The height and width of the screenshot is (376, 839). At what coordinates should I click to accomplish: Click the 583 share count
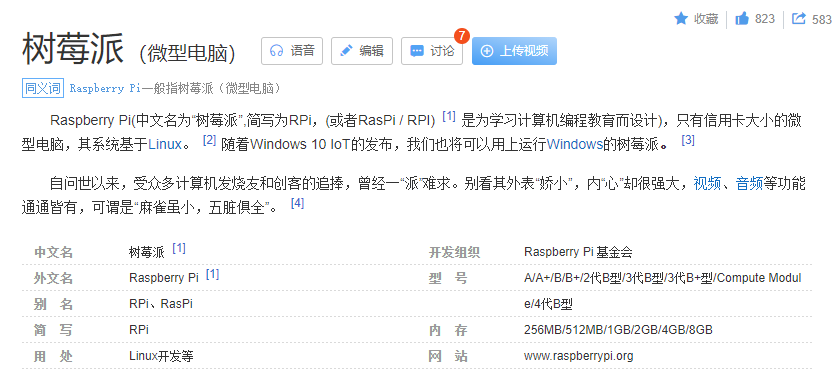[822, 20]
